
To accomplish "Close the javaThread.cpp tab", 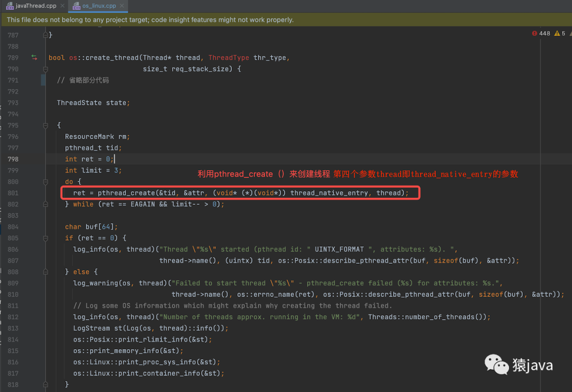I will (62, 5).
